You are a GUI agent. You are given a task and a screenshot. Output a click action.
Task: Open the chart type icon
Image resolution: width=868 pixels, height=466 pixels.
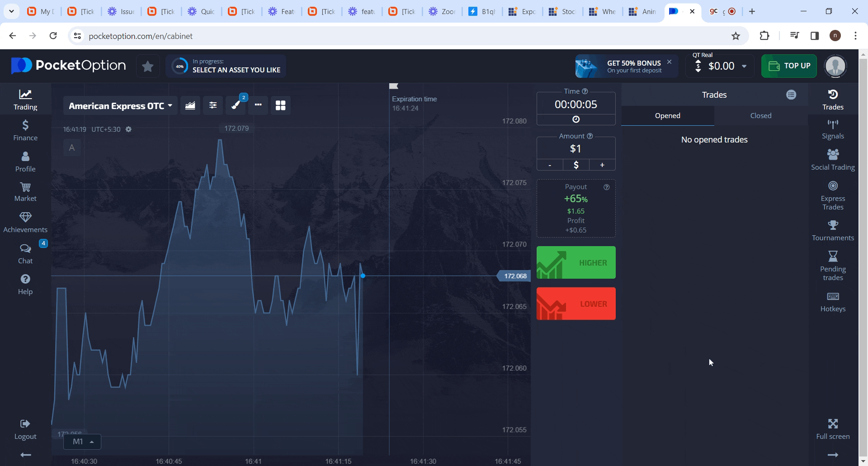point(190,105)
